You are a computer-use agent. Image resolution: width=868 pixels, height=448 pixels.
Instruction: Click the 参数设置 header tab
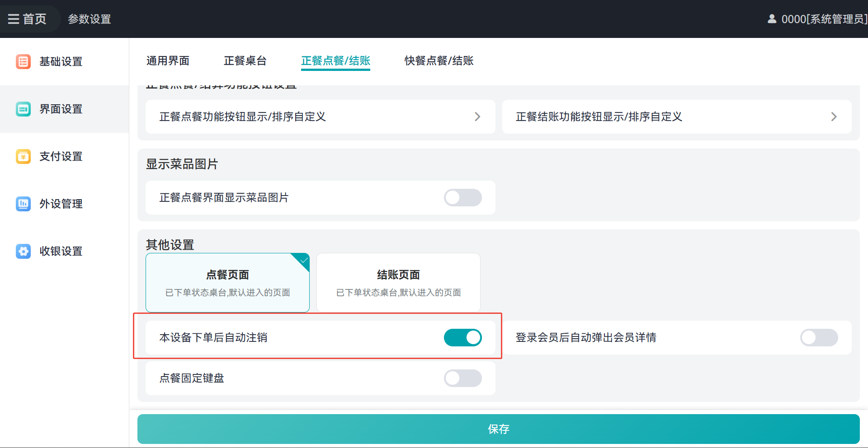coord(90,19)
